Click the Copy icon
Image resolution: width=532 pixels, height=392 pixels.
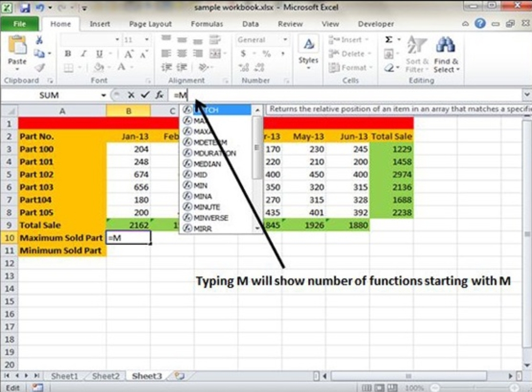[x=39, y=53]
